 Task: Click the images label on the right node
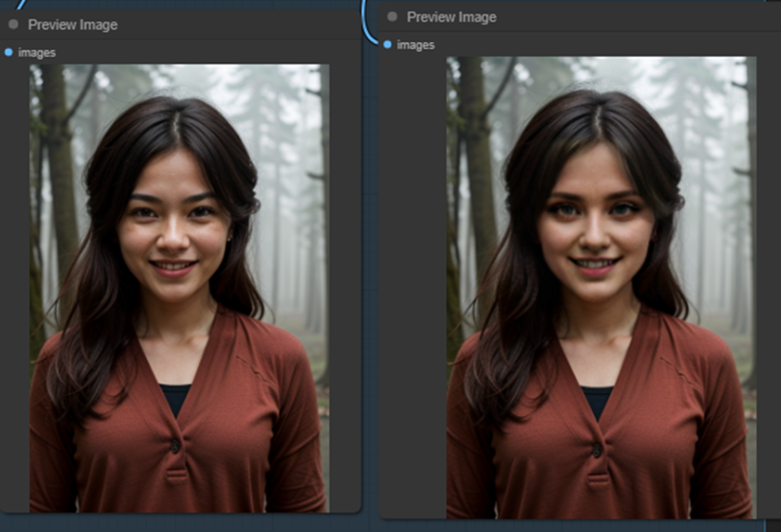click(x=416, y=45)
